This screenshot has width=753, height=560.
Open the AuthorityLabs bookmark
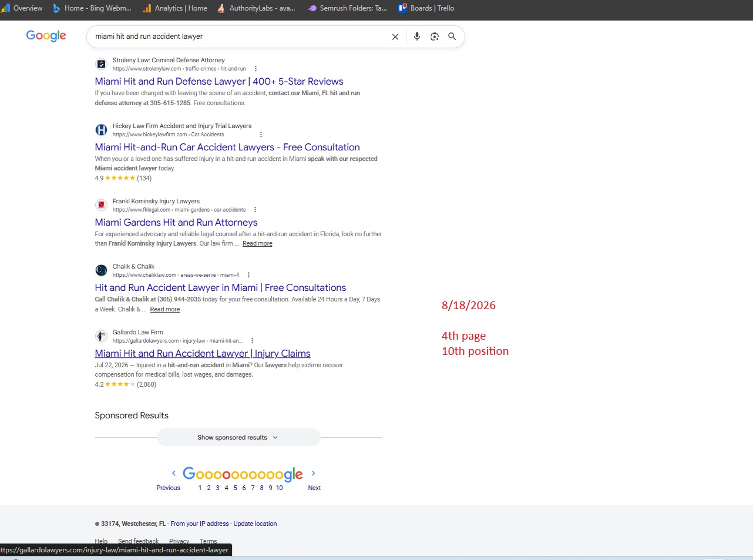click(256, 8)
